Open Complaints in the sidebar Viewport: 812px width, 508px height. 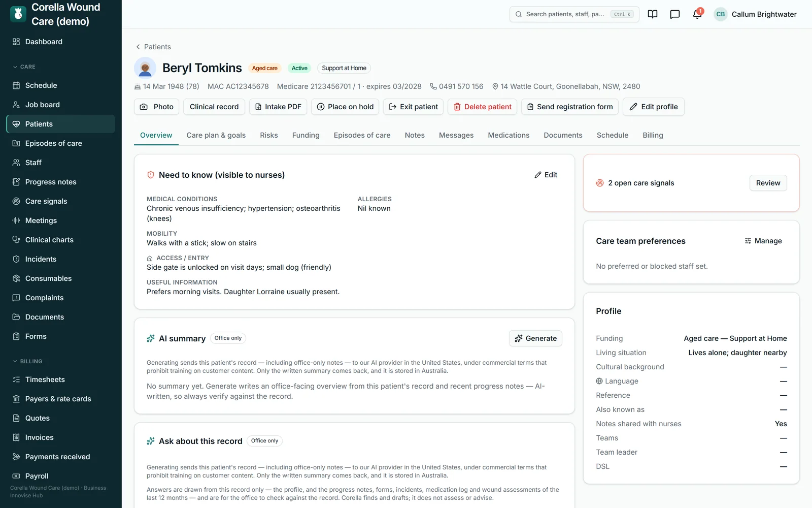[x=60, y=298]
